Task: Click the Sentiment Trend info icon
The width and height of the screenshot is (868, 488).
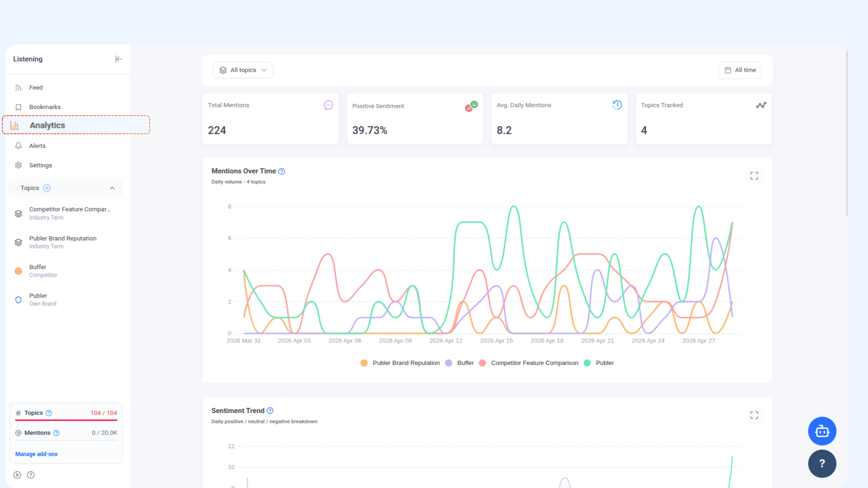Action: [x=270, y=411]
